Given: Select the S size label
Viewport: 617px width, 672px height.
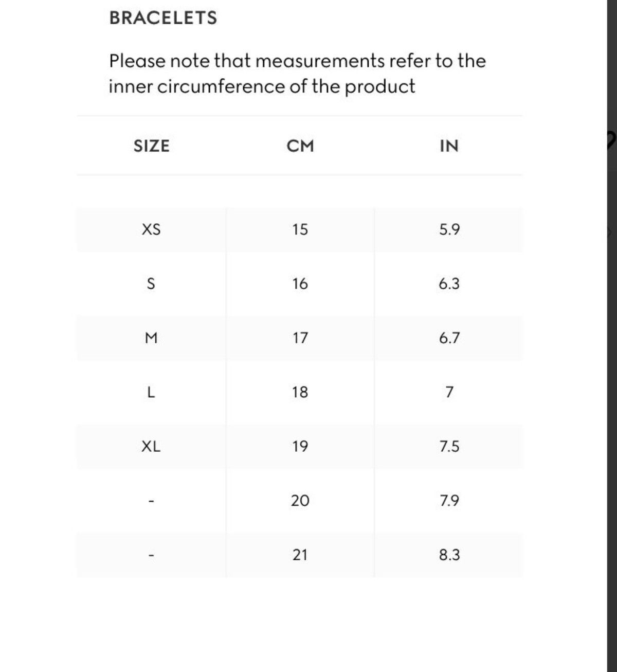Looking at the screenshot, I should click(x=151, y=284).
